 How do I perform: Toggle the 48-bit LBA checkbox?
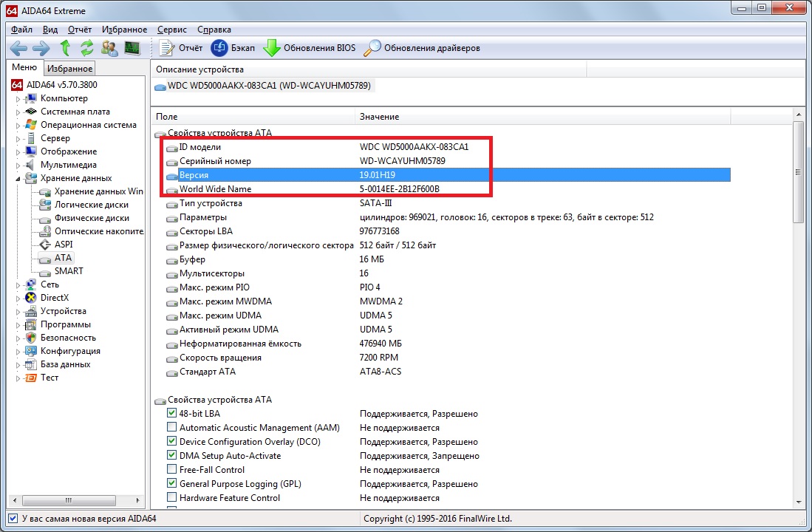click(172, 414)
